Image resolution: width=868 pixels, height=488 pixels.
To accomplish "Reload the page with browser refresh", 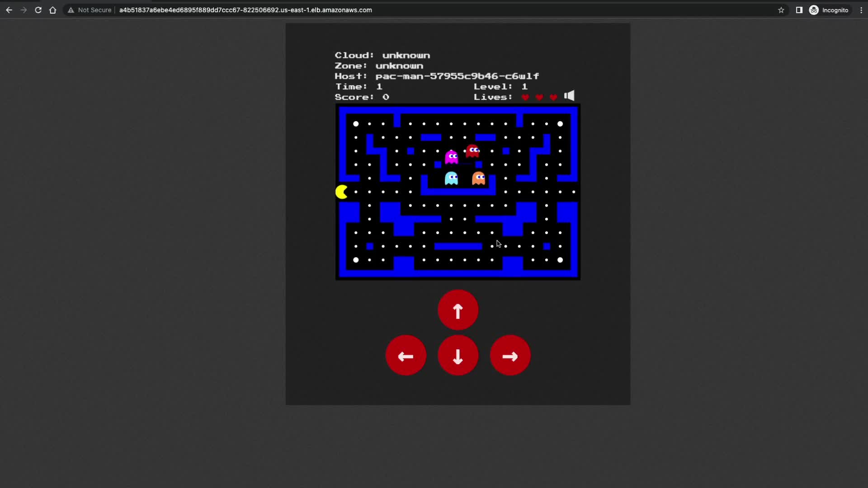I will click(38, 10).
